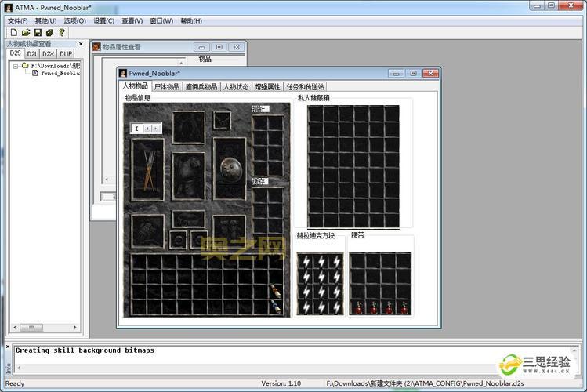587x392 pixels.
Task: Click the 私人储藏箱 stash label
Action: click(313, 98)
